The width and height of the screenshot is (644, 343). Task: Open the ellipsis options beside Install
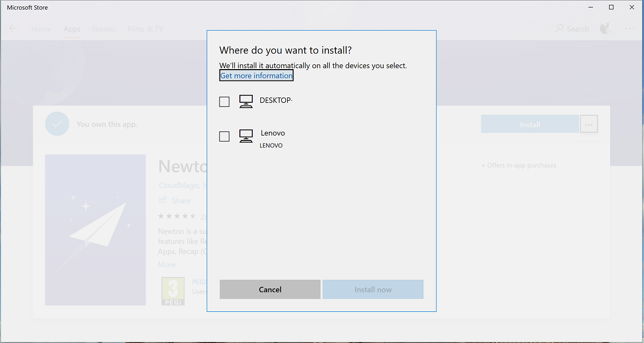pos(589,124)
